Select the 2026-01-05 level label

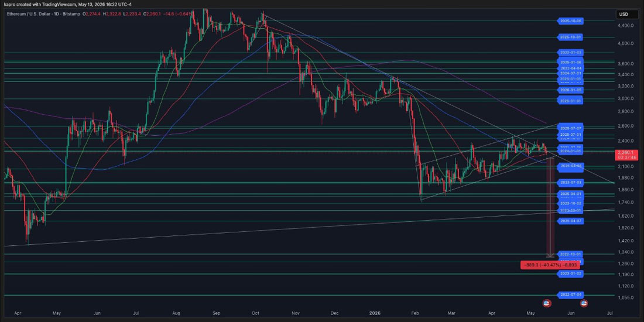pyautogui.click(x=571, y=90)
